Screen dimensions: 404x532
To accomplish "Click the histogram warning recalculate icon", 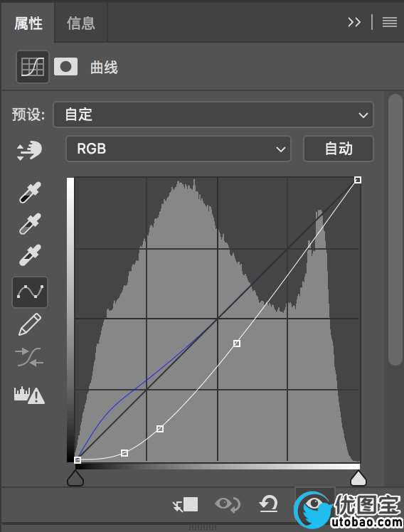I will [29, 395].
